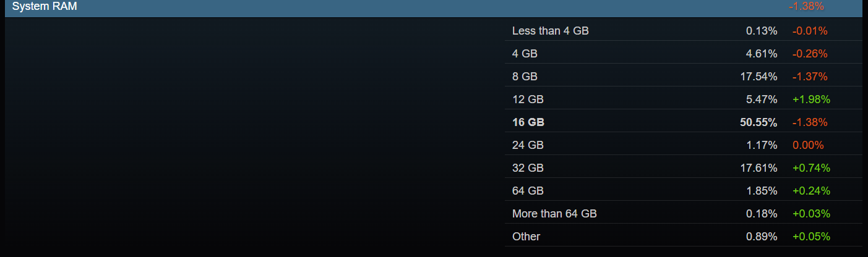
Task: Click the "Other" RAM category label
Action: pos(526,237)
